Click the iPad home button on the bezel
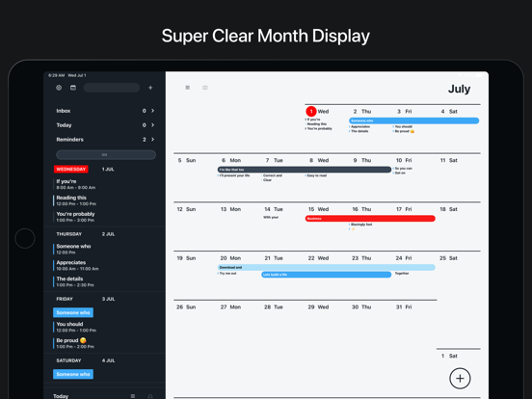 [x=25, y=238]
